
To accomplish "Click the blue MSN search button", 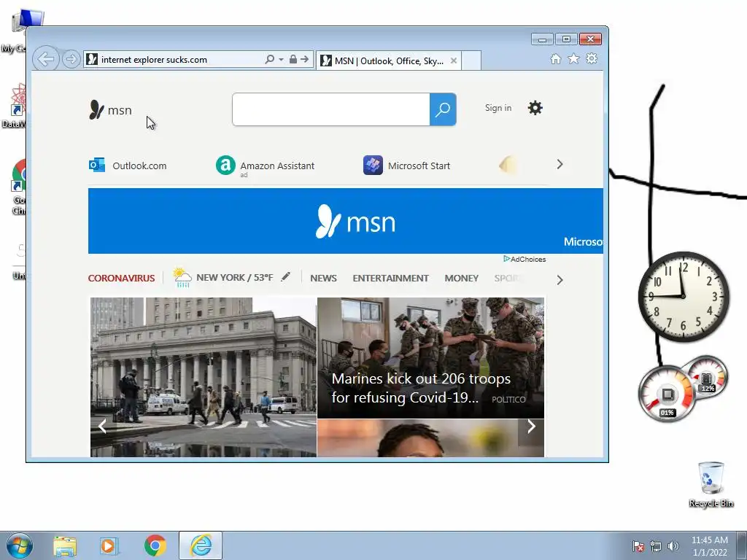I will click(x=443, y=109).
